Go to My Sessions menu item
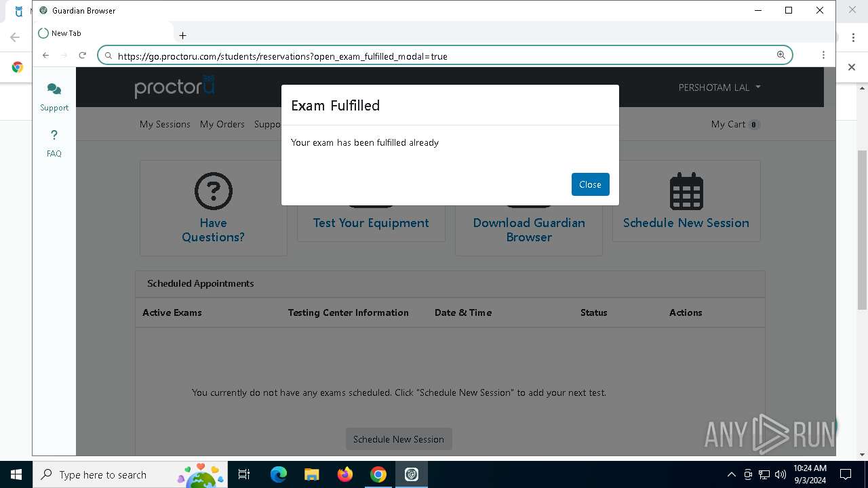 (x=165, y=124)
